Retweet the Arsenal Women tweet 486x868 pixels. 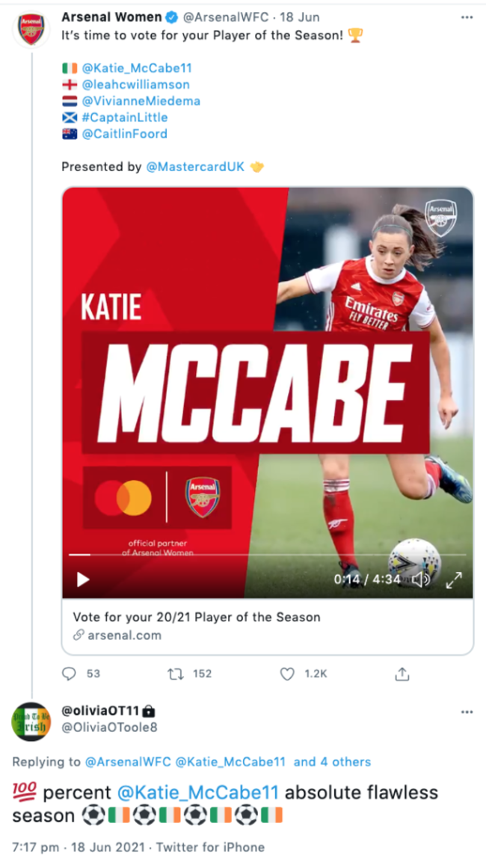(x=176, y=674)
